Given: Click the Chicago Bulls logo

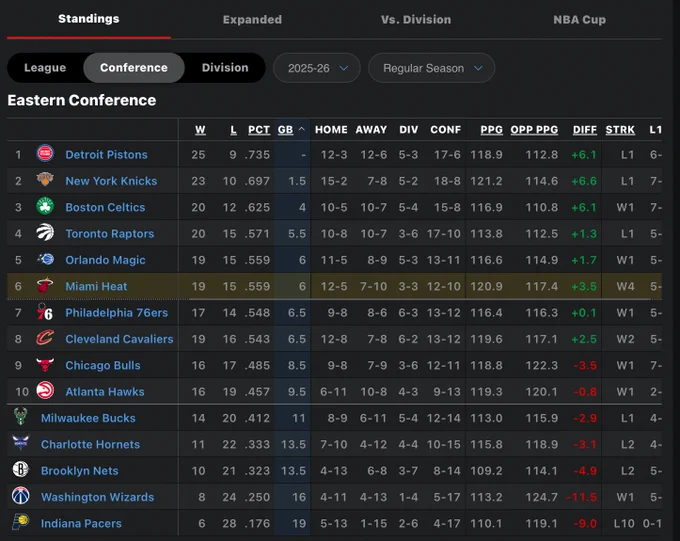Looking at the screenshot, I should coord(45,364).
